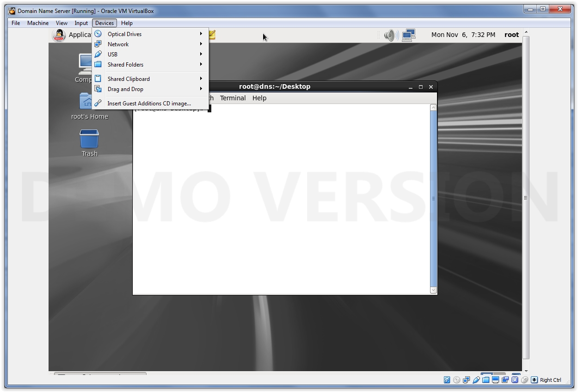Click the mouse integration status icon

[x=525, y=380]
